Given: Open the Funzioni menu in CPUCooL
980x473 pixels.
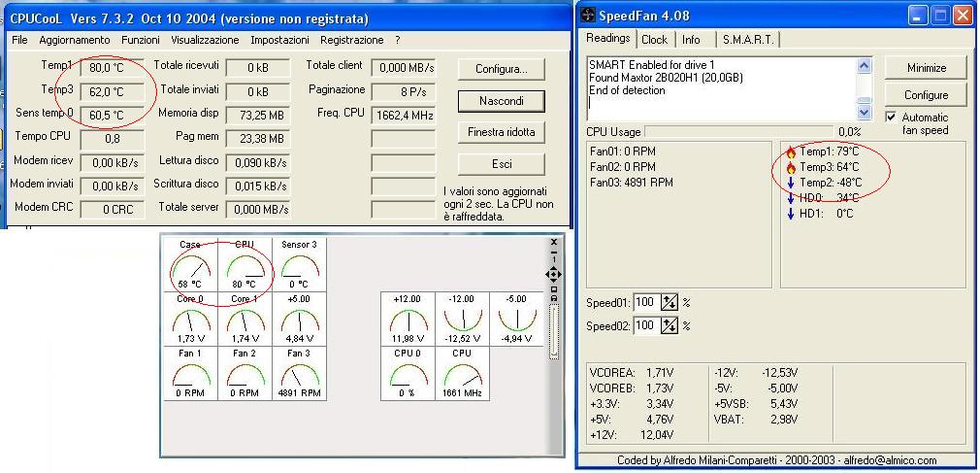Looking at the screenshot, I should [x=141, y=40].
